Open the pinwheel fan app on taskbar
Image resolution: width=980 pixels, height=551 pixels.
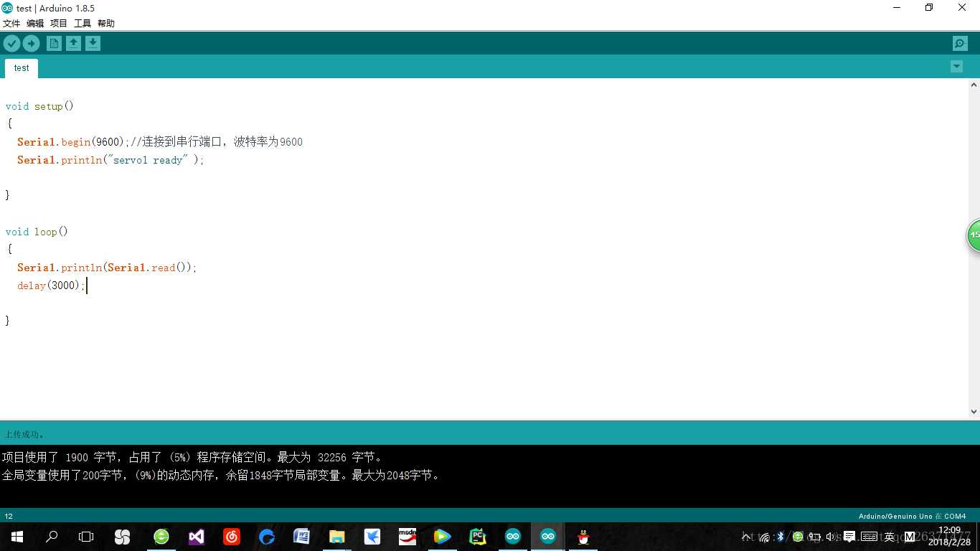123,537
